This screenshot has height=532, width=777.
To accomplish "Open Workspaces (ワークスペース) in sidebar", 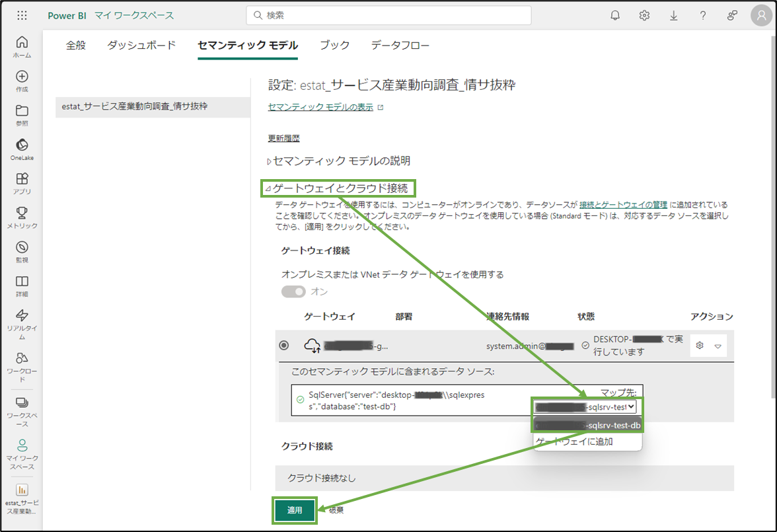I will [22, 412].
